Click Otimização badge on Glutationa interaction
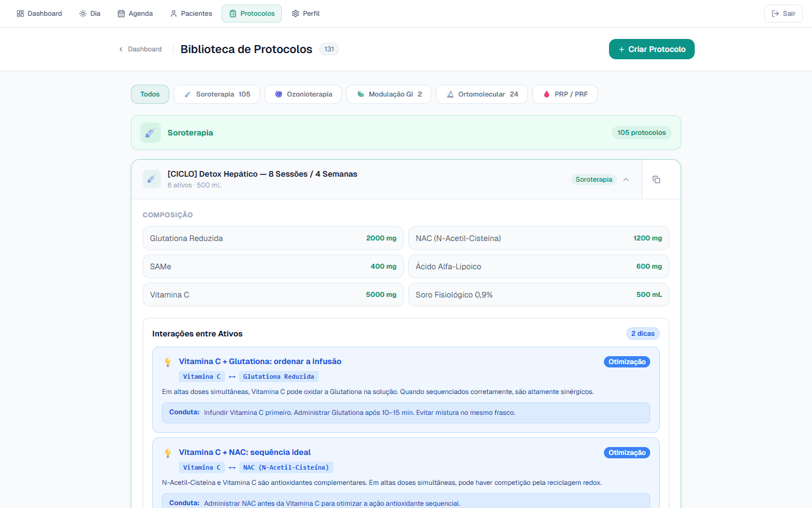Screen dimensions: 812x508 tap(627, 362)
